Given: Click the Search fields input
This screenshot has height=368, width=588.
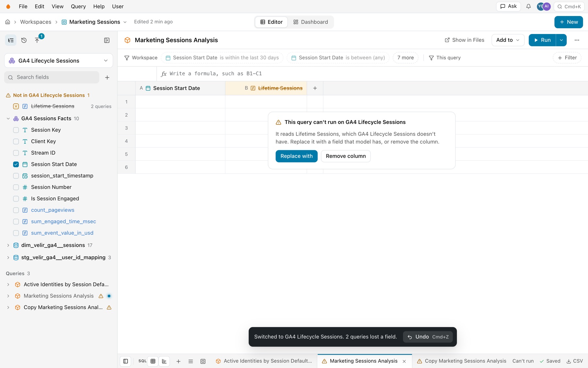Looking at the screenshot, I should (x=52, y=77).
